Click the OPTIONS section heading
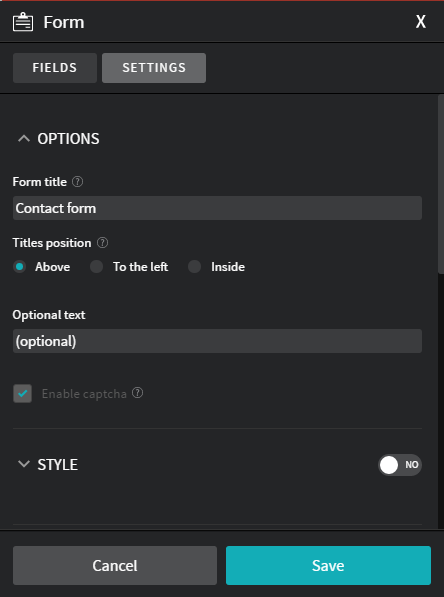Image resolution: width=444 pixels, height=597 pixels. [68, 139]
